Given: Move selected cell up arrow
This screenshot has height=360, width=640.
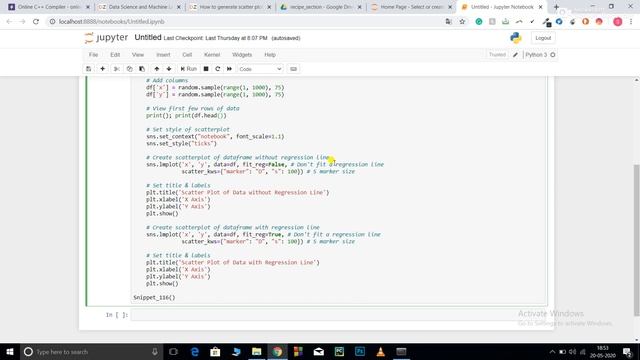Looking at the screenshot, I should tap(157, 69).
